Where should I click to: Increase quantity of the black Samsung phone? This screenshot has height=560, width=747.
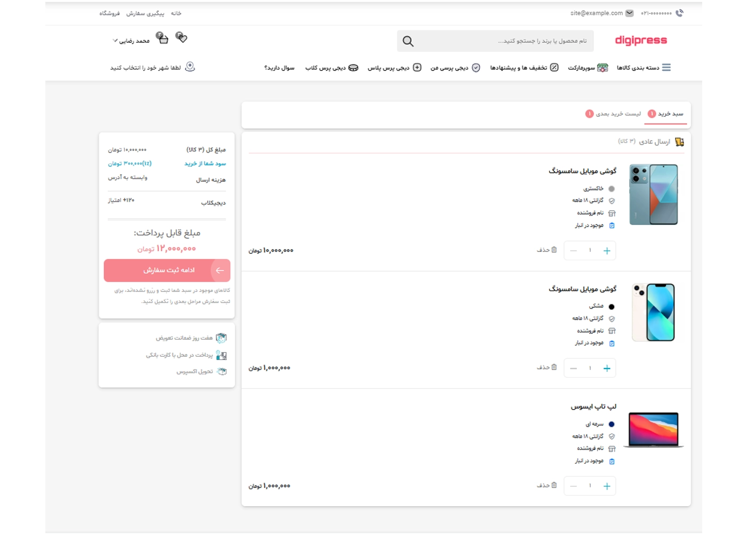coord(607,369)
